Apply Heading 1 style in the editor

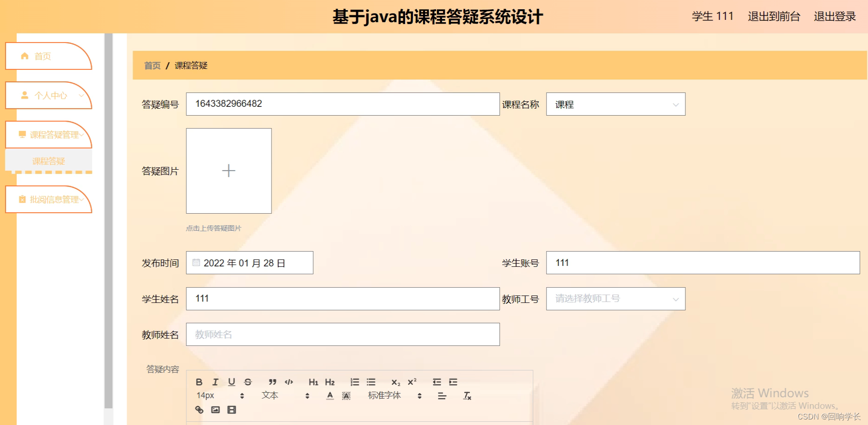pos(314,382)
